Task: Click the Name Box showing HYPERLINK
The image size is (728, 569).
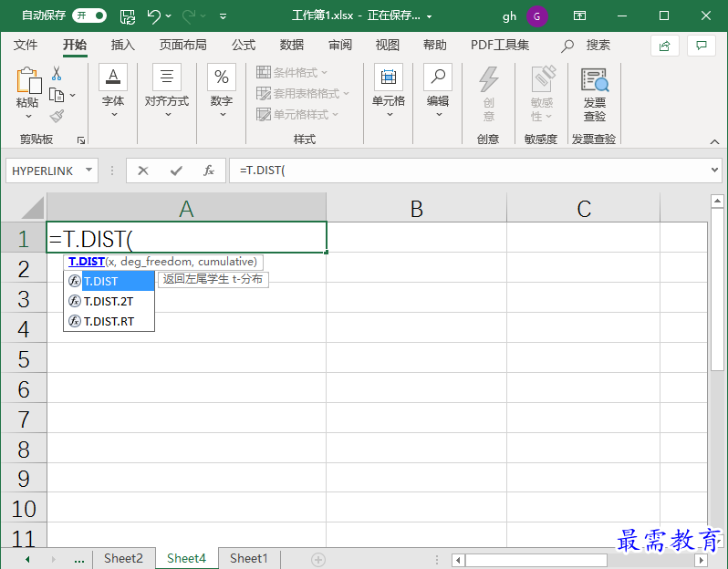Action: (x=43, y=171)
